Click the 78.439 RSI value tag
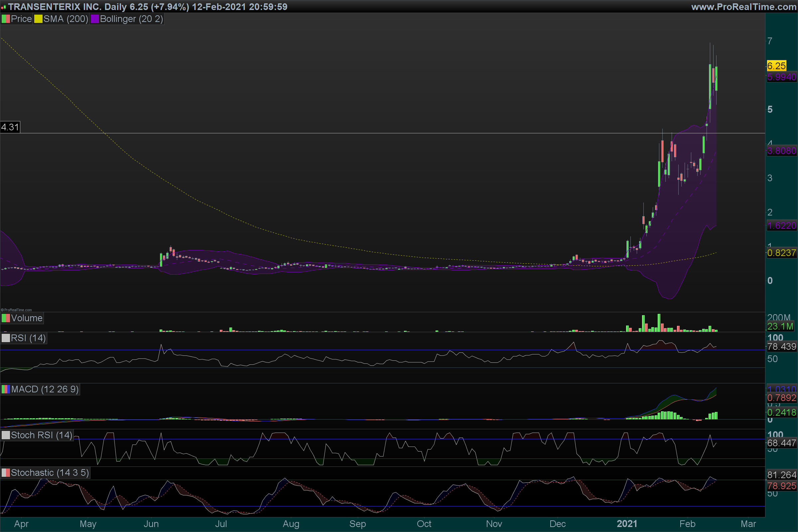Screen dimensions: 798x532 [x=781, y=347]
